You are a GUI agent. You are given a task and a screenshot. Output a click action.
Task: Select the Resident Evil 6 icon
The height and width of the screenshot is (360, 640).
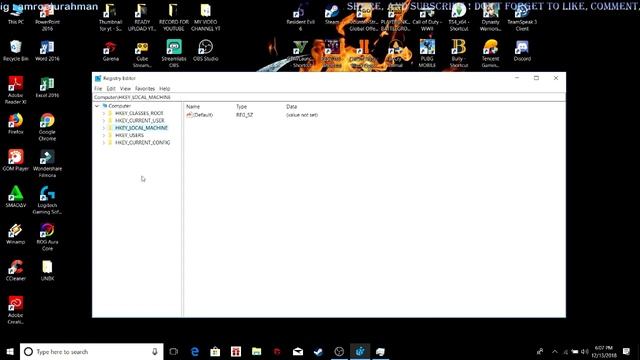click(x=300, y=17)
